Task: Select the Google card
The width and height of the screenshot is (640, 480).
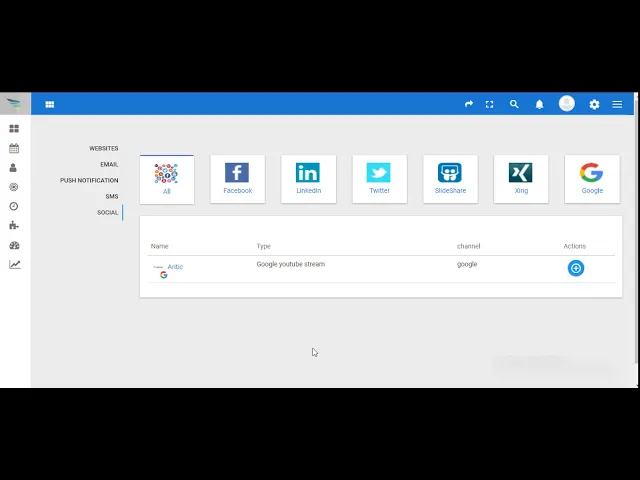Action: coord(592,179)
